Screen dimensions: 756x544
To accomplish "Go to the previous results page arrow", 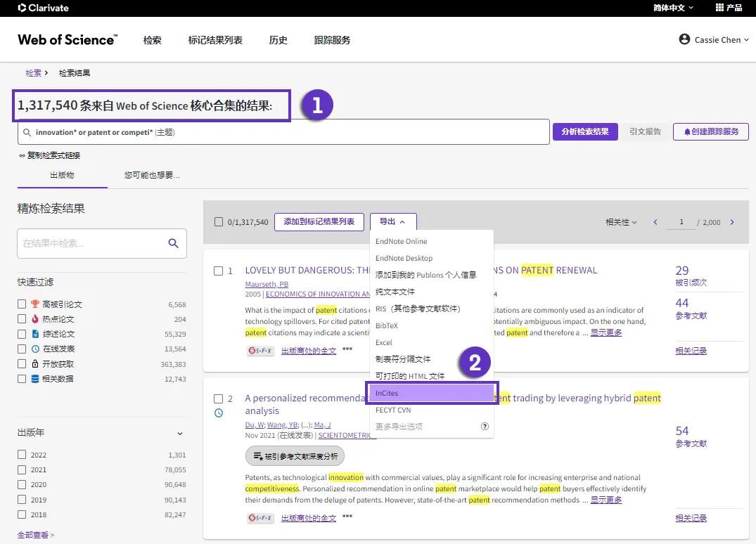I will click(x=655, y=221).
